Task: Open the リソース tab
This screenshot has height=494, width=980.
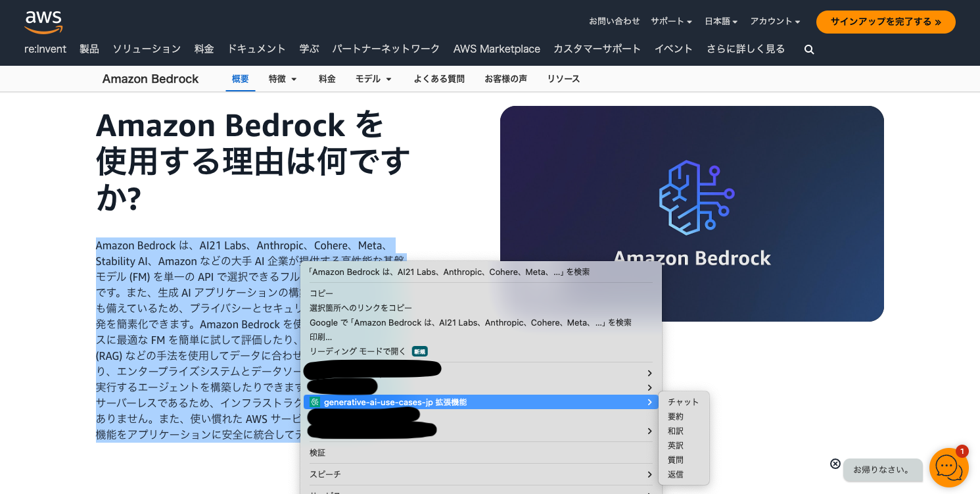Action: [564, 79]
